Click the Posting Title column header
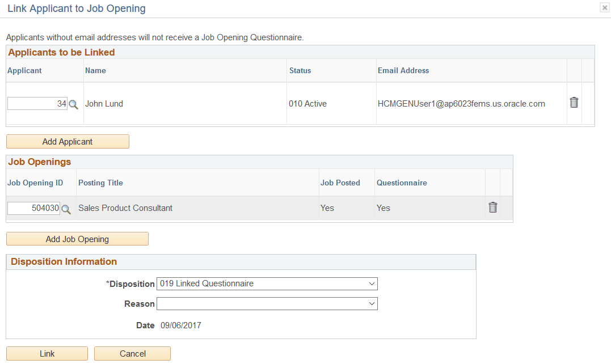Image resolution: width=611 pixels, height=364 pixels. (100, 183)
